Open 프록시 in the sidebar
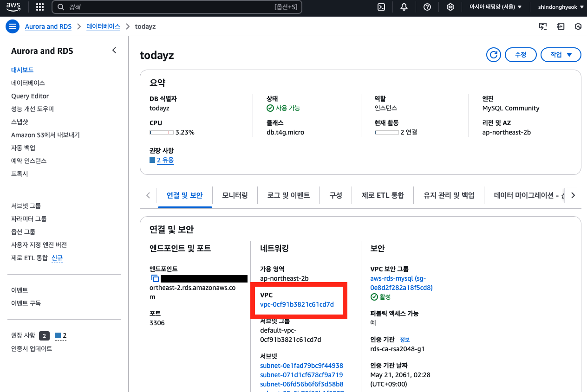 click(x=20, y=174)
